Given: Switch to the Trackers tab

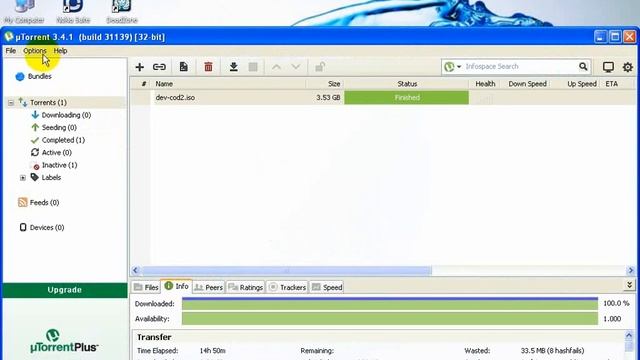Looking at the screenshot, I should coord(287,287).
